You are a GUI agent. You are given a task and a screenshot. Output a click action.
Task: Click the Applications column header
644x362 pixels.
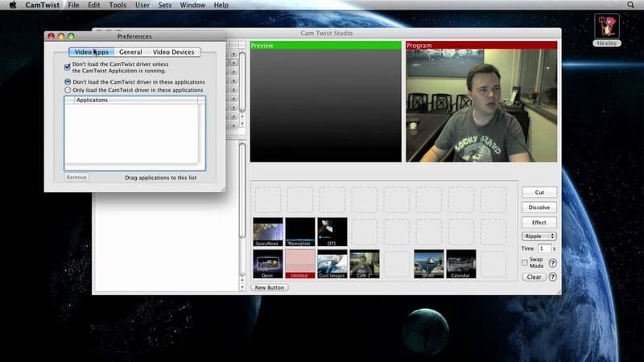point(135,100)
